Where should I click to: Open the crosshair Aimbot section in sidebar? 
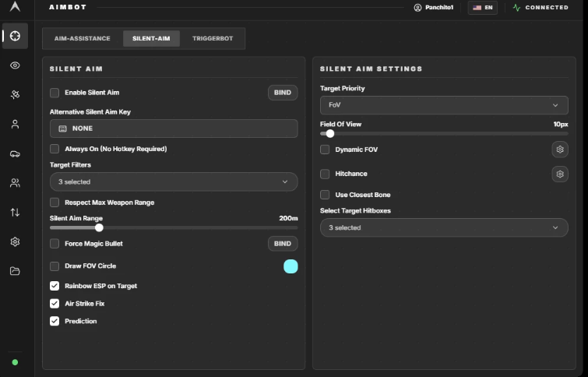(15, 36)
